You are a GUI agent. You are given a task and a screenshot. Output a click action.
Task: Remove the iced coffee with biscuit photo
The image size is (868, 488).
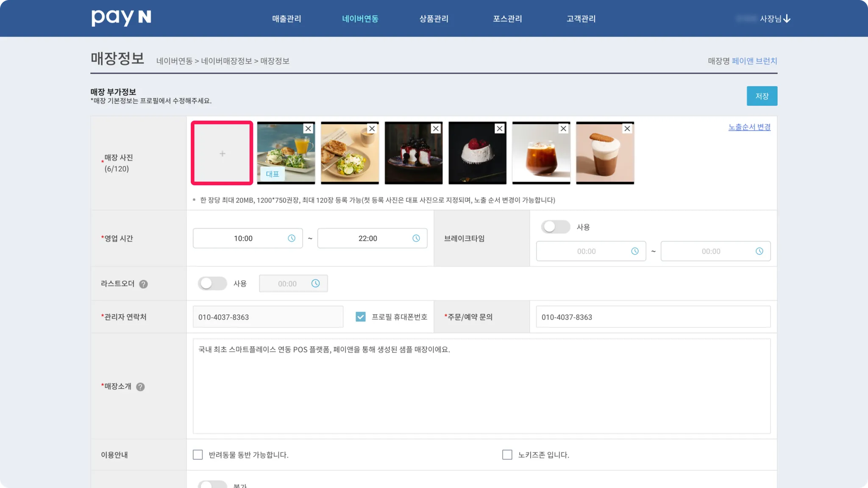[x=627, y=128]
